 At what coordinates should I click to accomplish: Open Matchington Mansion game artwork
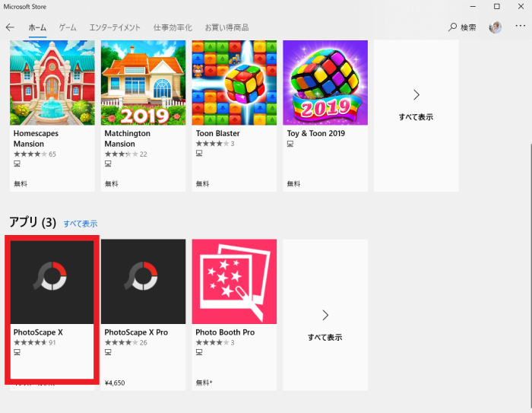(x=143, y=83)
